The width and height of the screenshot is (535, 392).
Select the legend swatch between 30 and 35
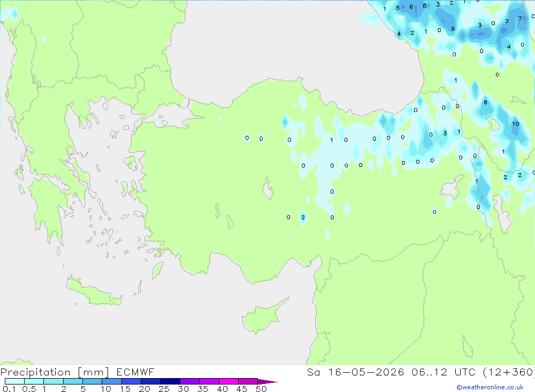[190, 381]
